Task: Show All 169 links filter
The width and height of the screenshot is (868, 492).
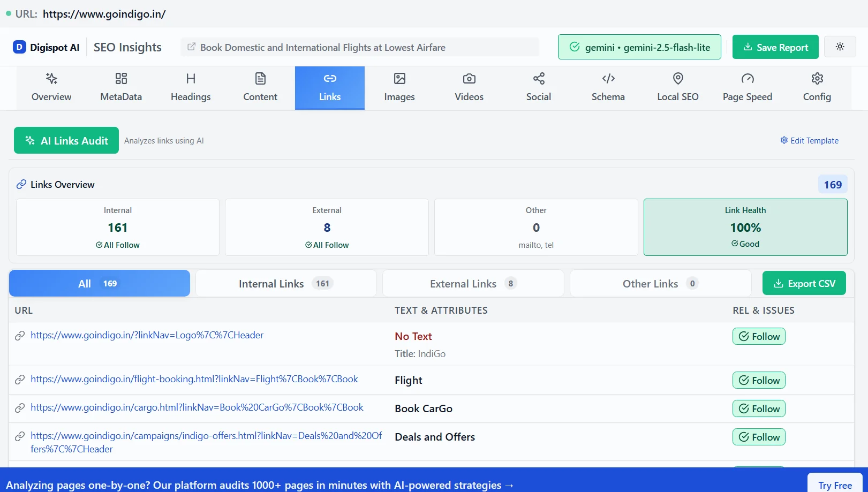Action: pos(100,283)
